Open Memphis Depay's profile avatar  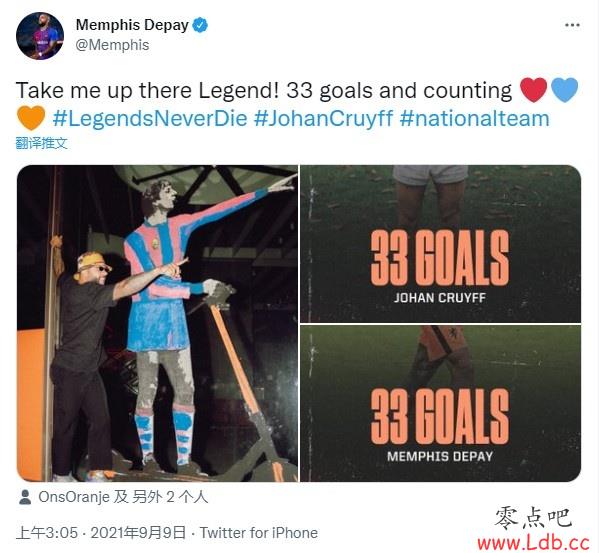coord(40,36)
